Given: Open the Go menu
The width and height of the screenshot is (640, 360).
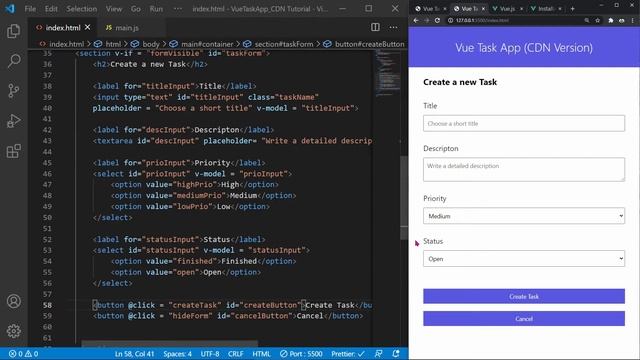Looking at the screenshot, I should pyautogui.click(x=136, y=9).
